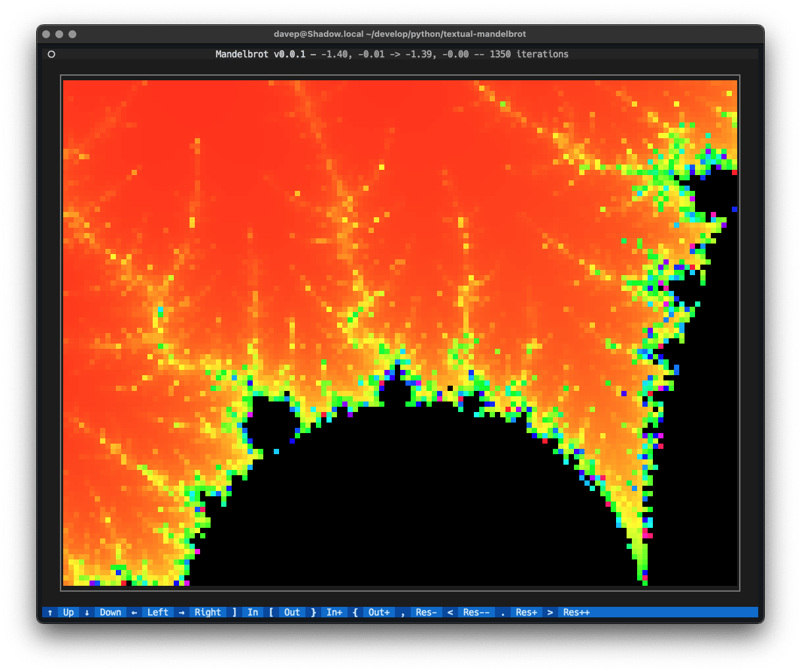Click the { key icon for Out+ zoom

[355, 612]
